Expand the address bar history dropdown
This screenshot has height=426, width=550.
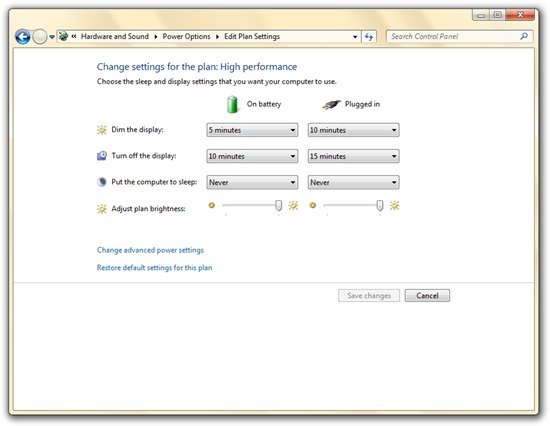pos(355,37)
